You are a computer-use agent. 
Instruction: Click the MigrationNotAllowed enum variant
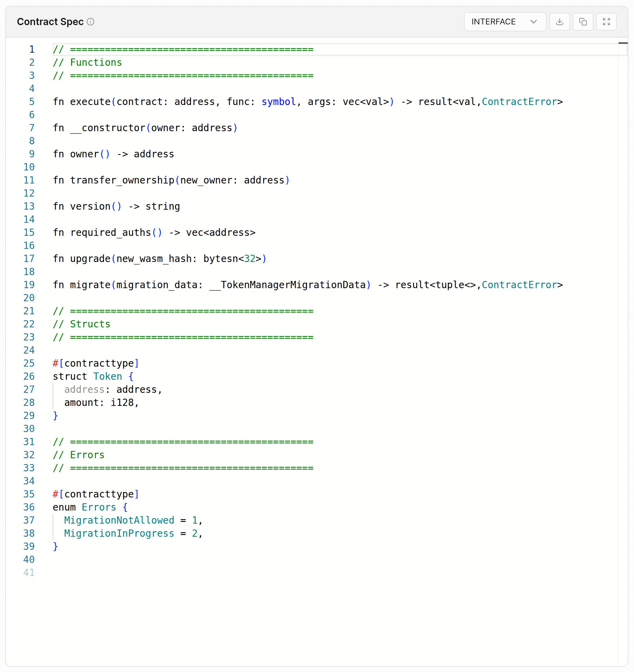coord(119,520)
